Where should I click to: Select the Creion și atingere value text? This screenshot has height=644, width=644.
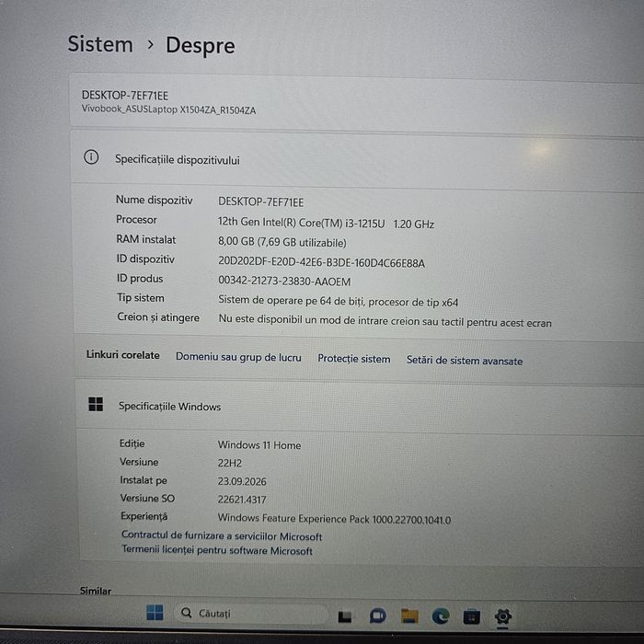[x=385, y=321]
